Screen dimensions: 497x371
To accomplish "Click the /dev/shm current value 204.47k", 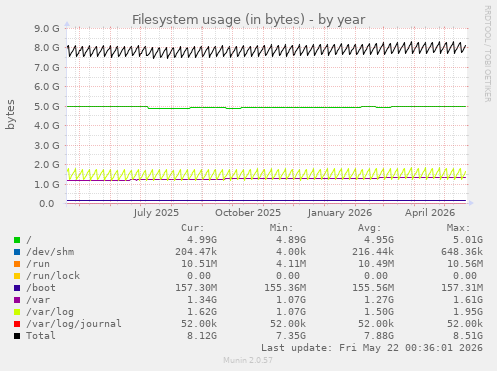I will (x=196, y=252).
